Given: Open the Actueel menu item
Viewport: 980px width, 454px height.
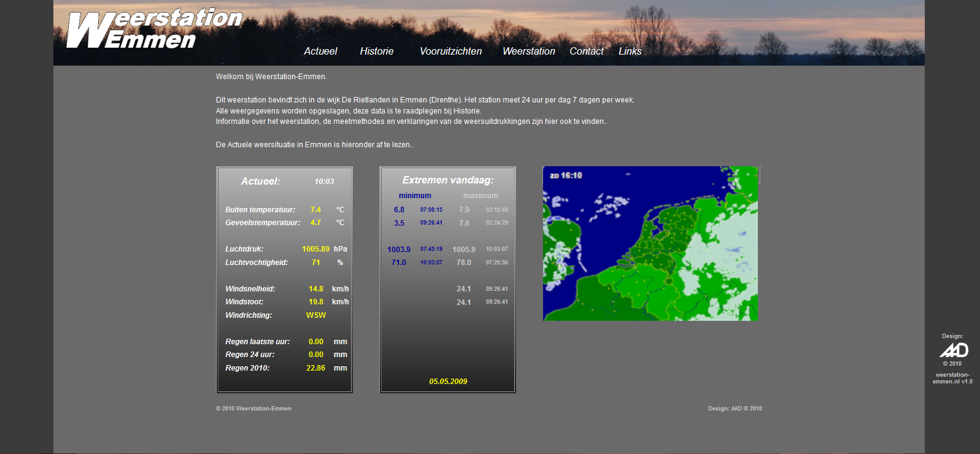Looking at the screenshot, I should (320, 52).
